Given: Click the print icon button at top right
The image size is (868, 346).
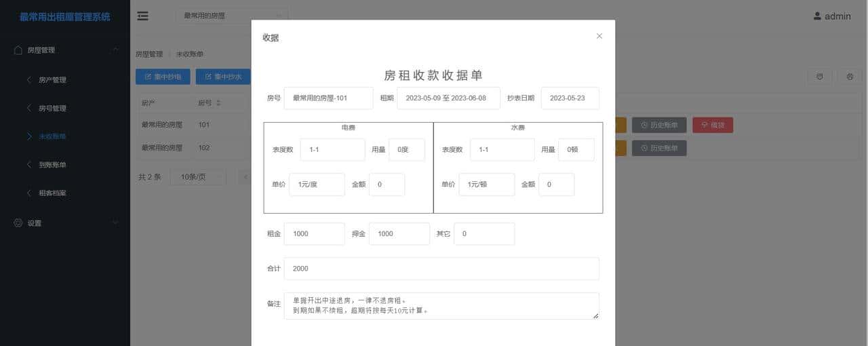Looking at the screenshot, I should coord(850,77).
